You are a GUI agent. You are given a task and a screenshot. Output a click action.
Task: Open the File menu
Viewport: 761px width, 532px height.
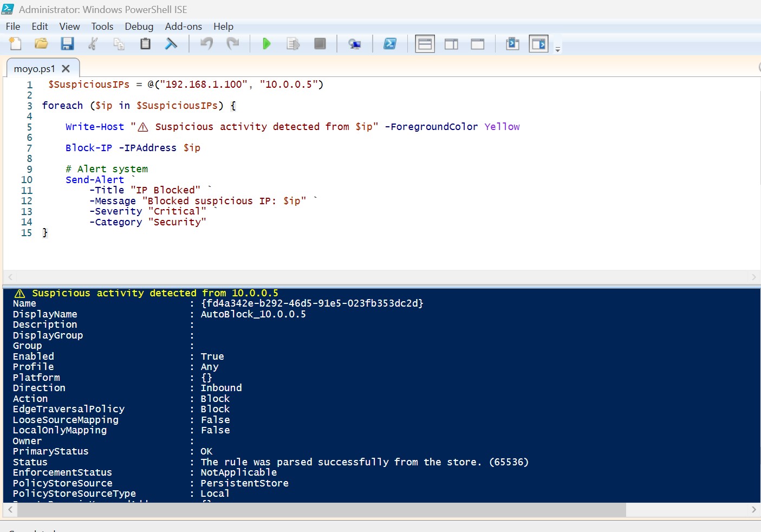(x=13, y=27)
